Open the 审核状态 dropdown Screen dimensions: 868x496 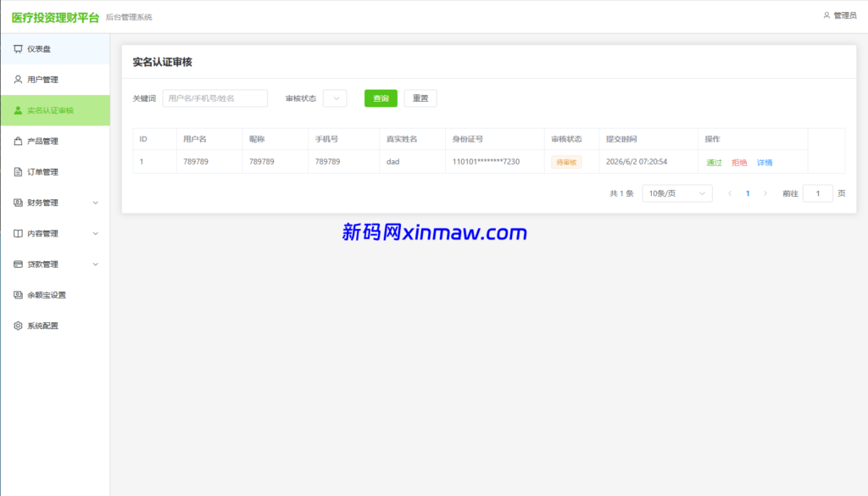tap(335, 98)
